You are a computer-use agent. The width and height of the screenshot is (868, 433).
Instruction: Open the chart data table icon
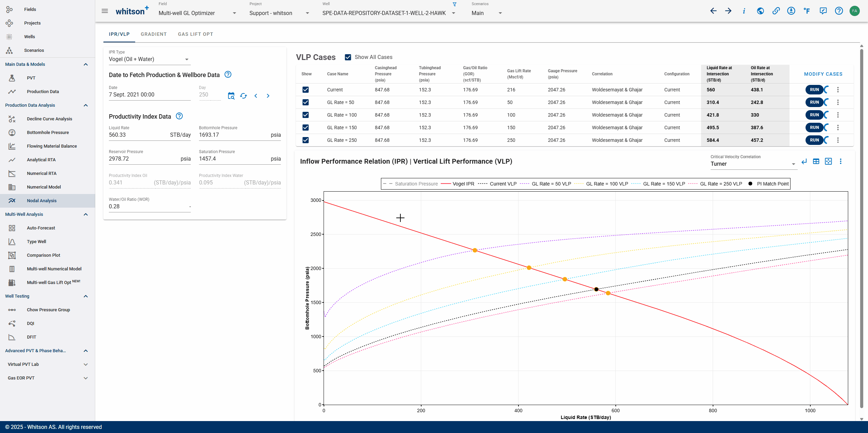tap(816, 162)
